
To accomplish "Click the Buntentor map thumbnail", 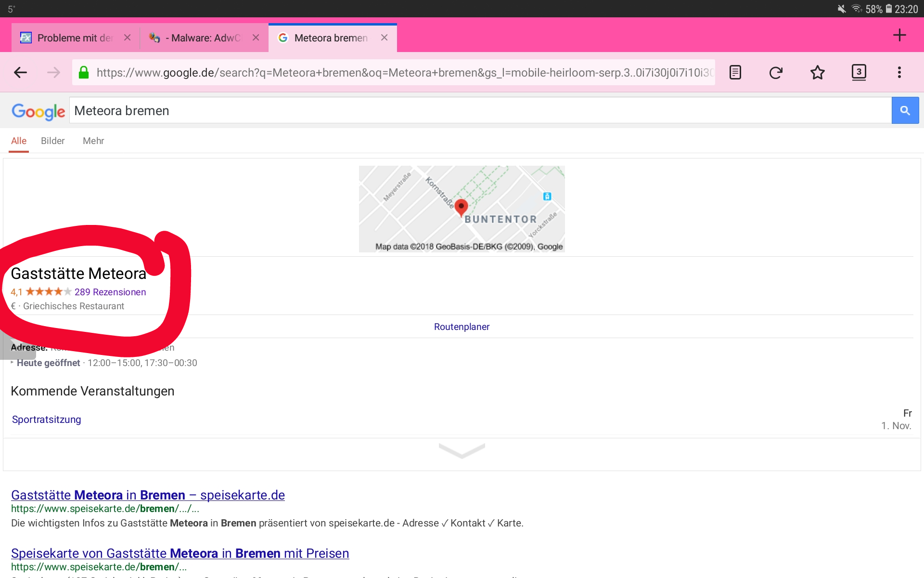I will 462,209.
